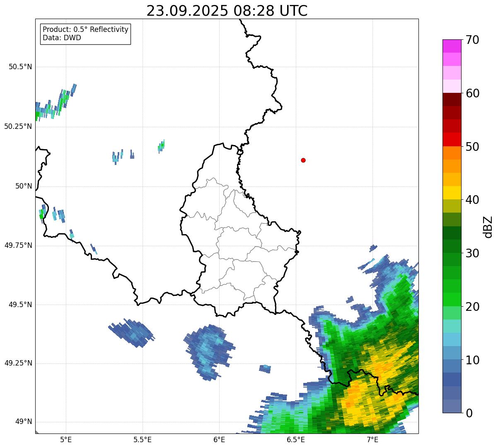Click the light cyan colorbar segment below 20
498x448 pixels.
pos(452,326)
